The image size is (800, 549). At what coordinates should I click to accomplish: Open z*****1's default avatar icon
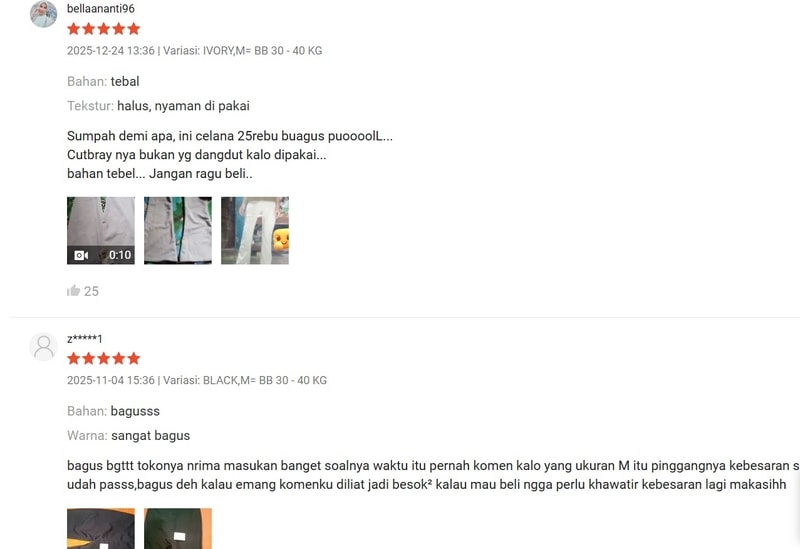pos(43,347)
